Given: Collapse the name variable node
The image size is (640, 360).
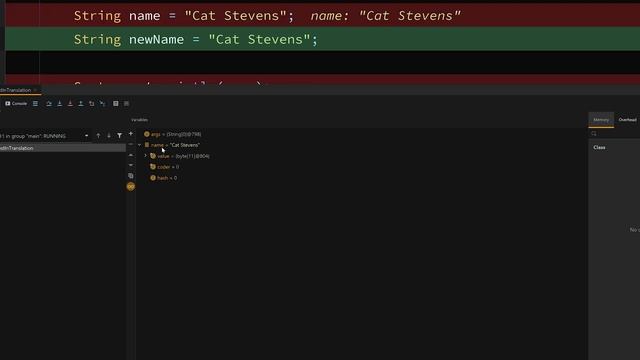Looking at the screenshot, I should [139, 145].
